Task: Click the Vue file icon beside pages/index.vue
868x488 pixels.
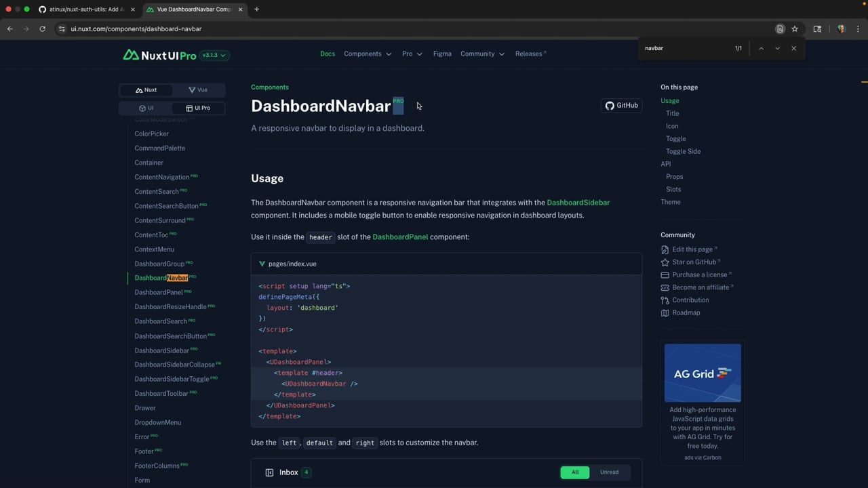Action: (x=262, y=264)
